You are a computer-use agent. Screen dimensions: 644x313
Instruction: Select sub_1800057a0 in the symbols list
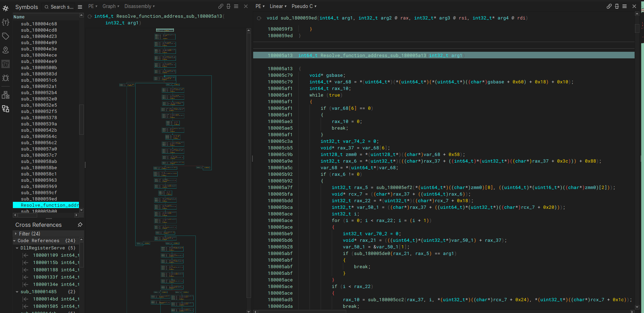click(39, 149)
